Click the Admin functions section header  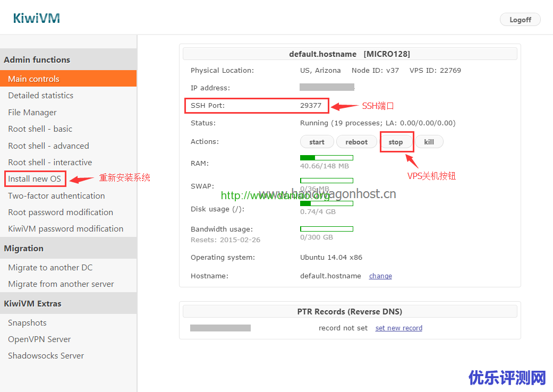(x=69, y=59)
